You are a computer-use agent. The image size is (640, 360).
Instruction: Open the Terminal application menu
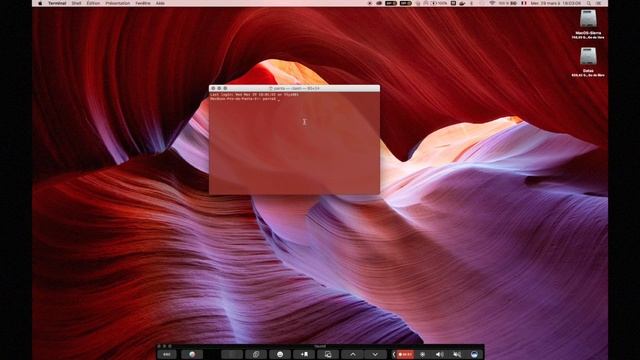click(x=57, y=3)
